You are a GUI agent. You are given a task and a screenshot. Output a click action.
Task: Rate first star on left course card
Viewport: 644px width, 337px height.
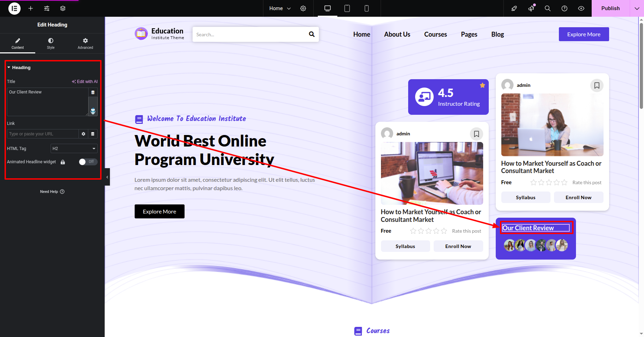coord(413,231)
